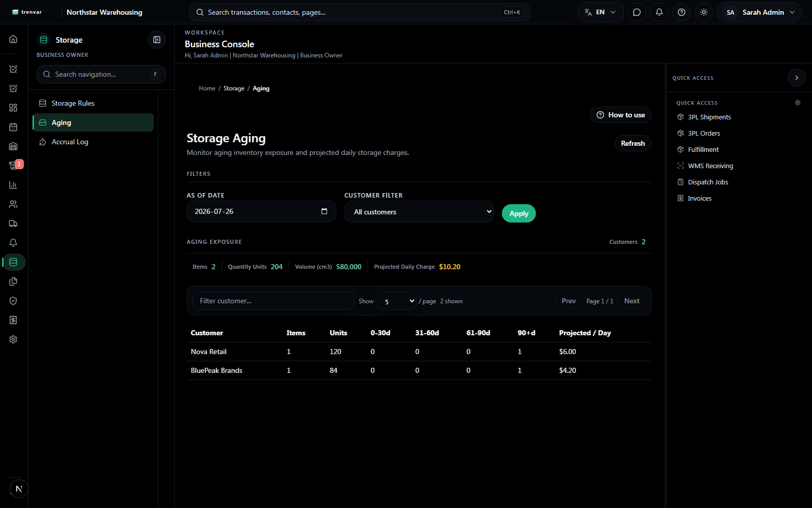The width and height of the screenshot is (812, 508).
Task: Click the Projected / Day column header
Action: pos(585,333)
